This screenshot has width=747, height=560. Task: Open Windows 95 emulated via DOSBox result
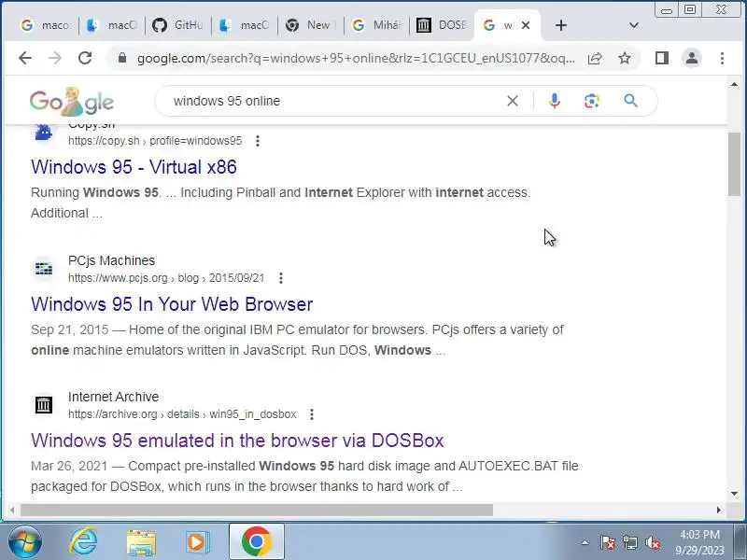click(237, 441)
